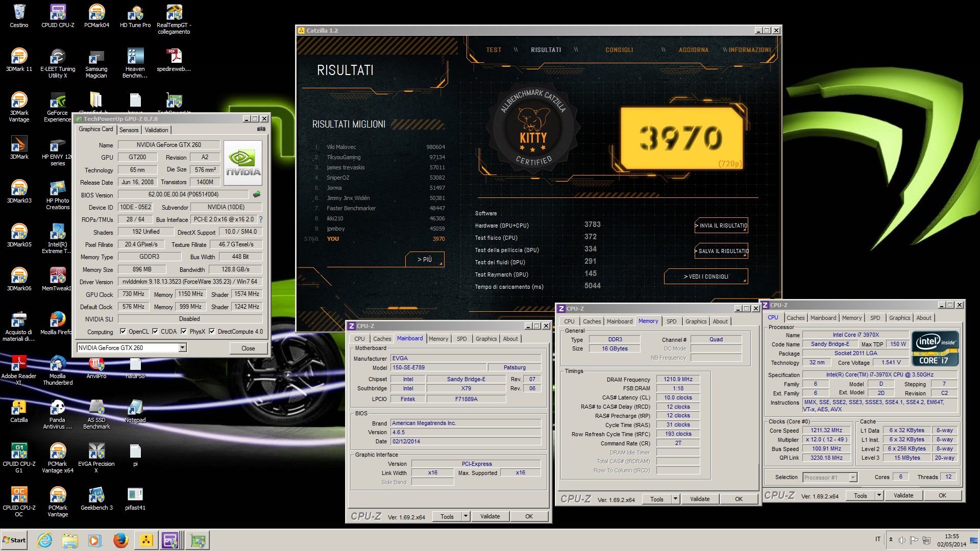Click the IT language indicator in the tray

878,539
